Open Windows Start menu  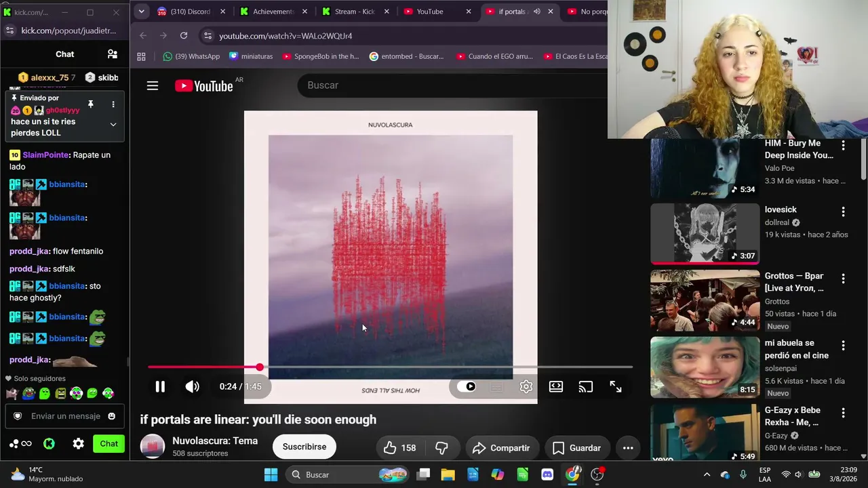click(271, 474)
